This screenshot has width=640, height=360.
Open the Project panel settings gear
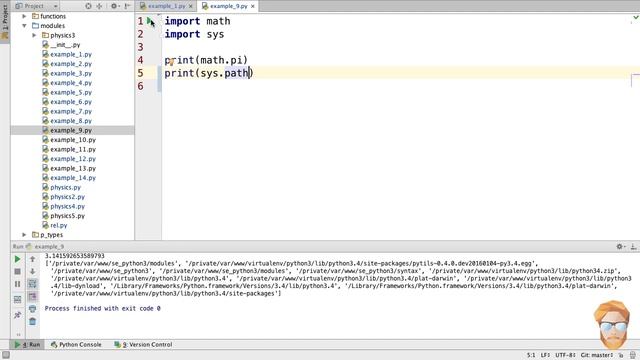pos(115,6)
